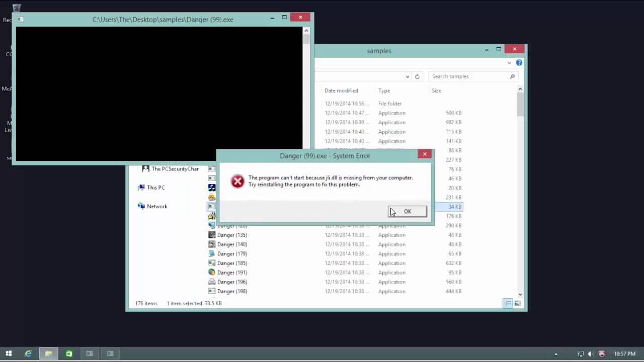Viewport: 644px width, 362px height.
Task: Sort files by Type column
Action: click(384, 90)
